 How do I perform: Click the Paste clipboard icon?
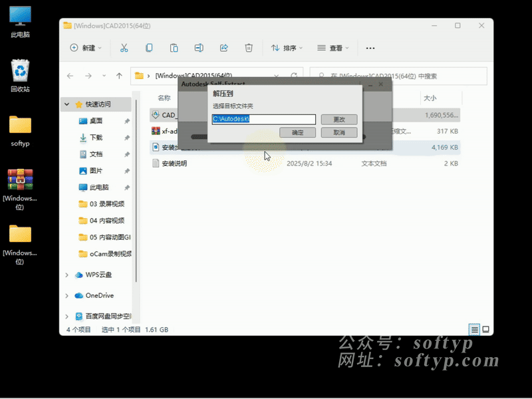click(174, 48)
